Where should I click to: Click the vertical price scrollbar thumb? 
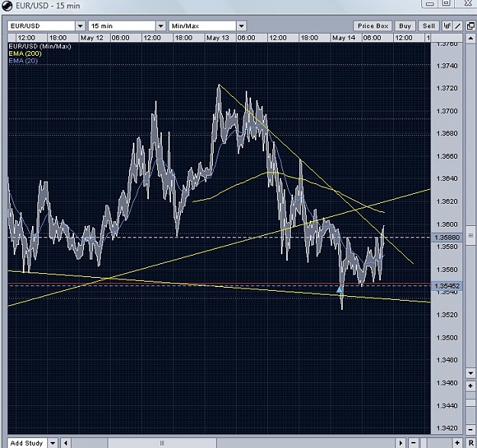(x=470, y=235)
